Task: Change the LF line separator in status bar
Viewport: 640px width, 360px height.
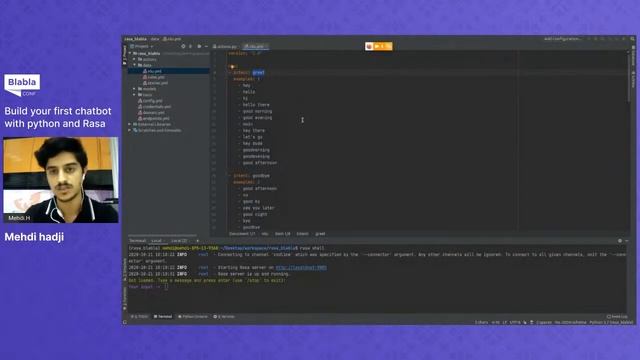Action: click(x=504, y=322)
